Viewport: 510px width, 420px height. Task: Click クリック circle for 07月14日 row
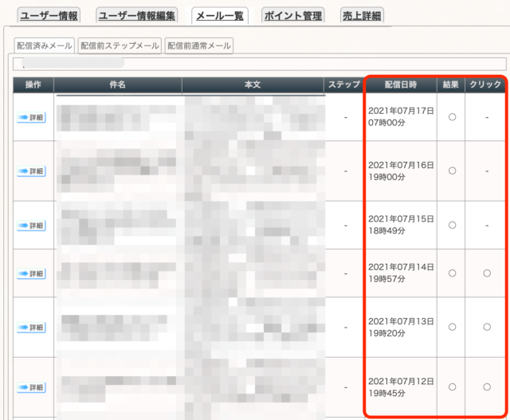(487, 273)
